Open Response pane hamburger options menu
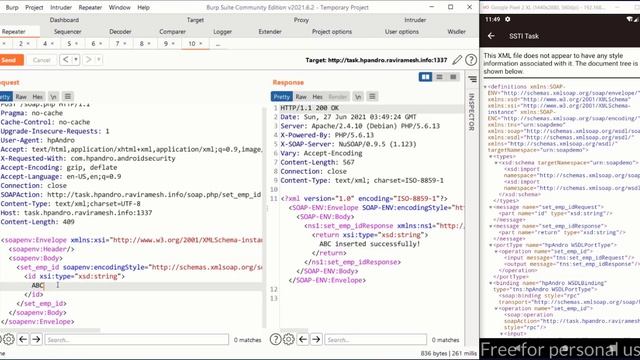The width and height of the screenshot is (640, 360). pos(372,97)
